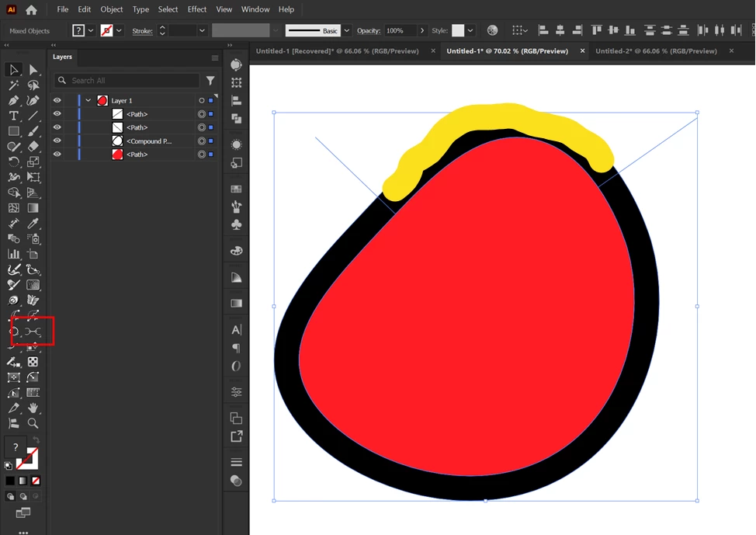
Task: Open the Symbols panel club icon
Action: (236, 225)
